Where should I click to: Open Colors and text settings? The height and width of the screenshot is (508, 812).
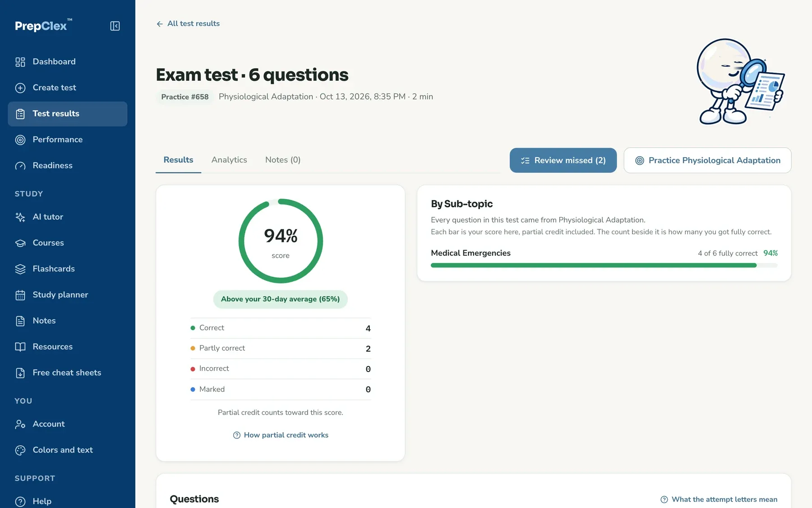(68, 450)
